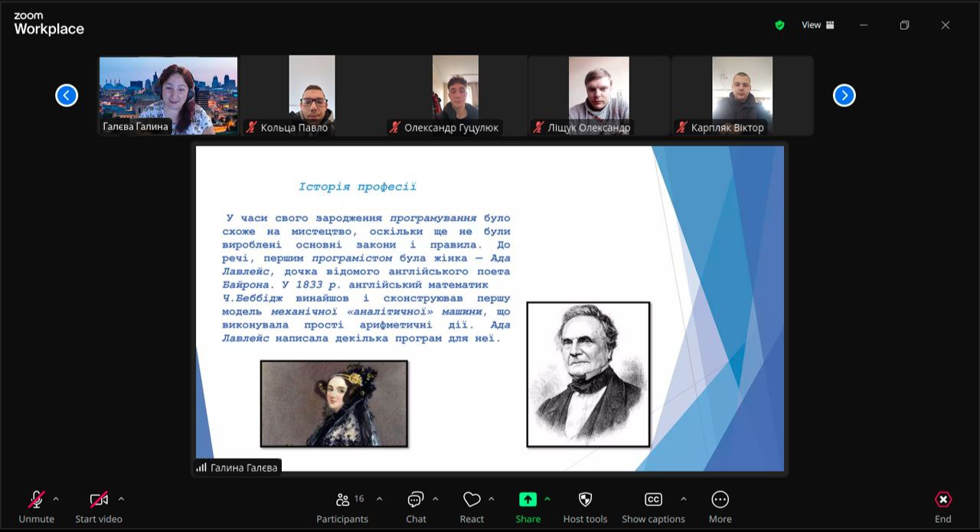This screenshot has height=532, width=980.
Task: Select Кольца Павло video thumbnail
Action: point(312,96)
